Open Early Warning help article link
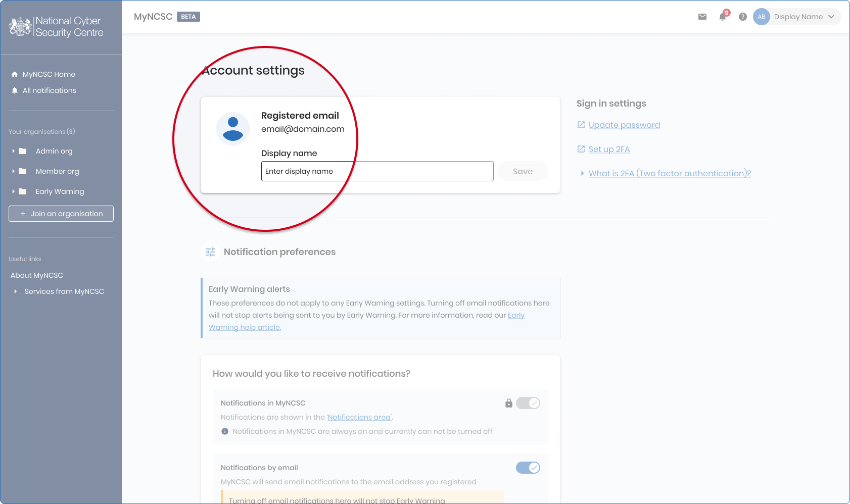This screenshot has height=504, width=850. tap(366, 321)
